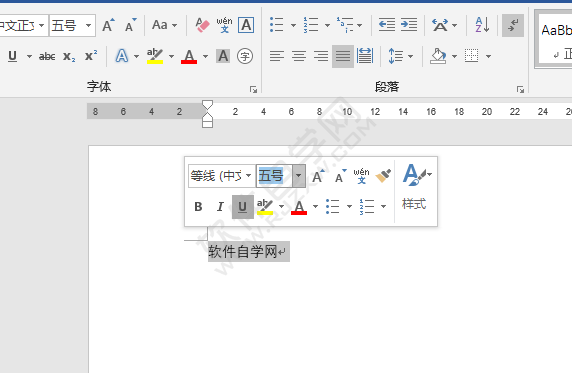Image resolution: width=572 pixels, height=373 pixels.
Task: Apply distributed alignment
Action: coord(365,56)
